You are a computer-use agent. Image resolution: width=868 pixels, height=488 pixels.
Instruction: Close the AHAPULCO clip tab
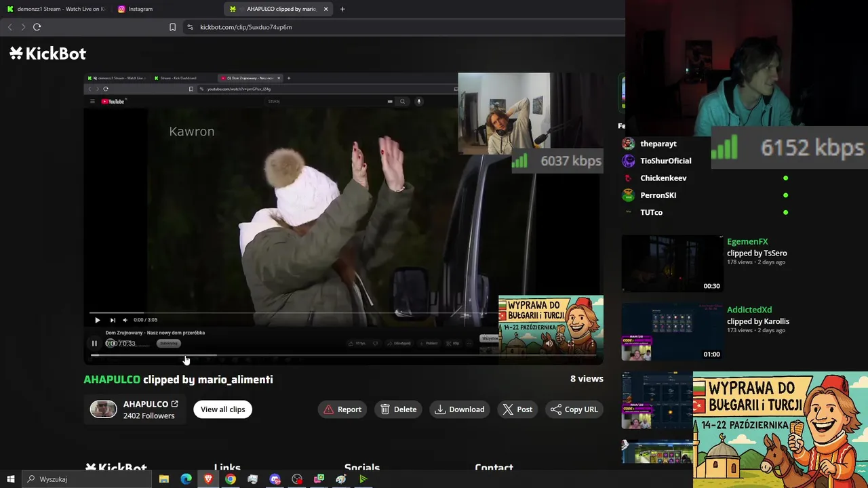tap(326, 9)
